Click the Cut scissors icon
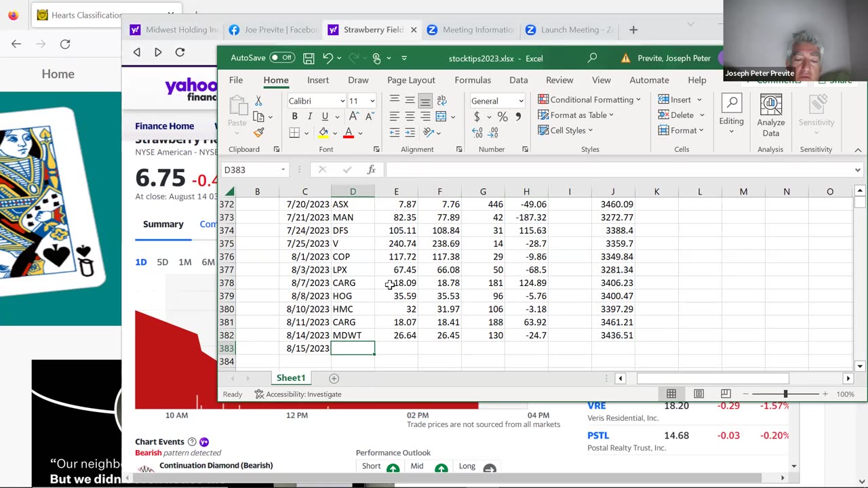868x488 pixels. [258, 100]
